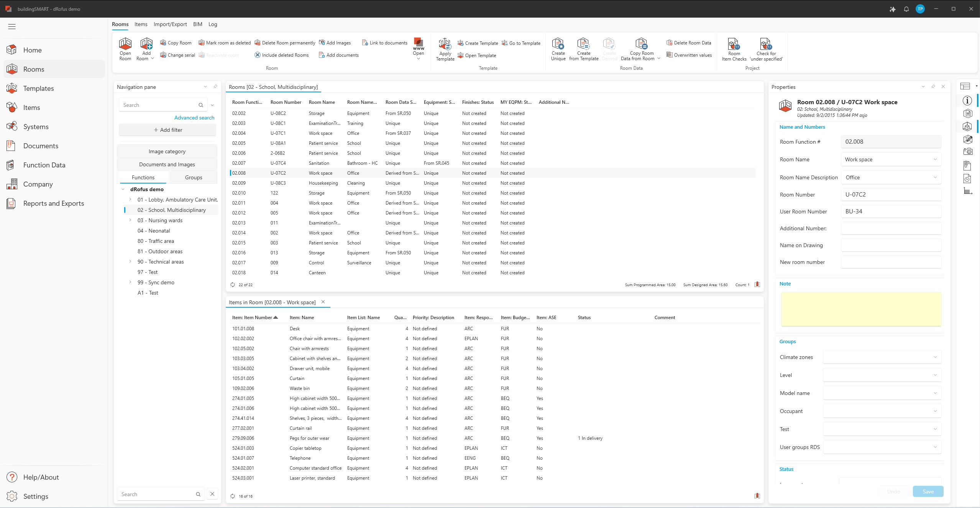
Task: Click Delete Room permanently
Action: click(285, 43)
